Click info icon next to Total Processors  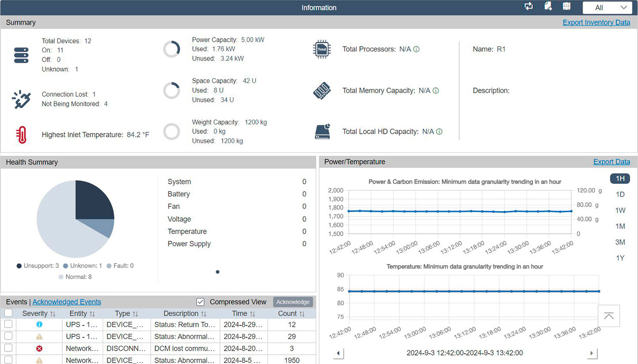coord(416,49)
